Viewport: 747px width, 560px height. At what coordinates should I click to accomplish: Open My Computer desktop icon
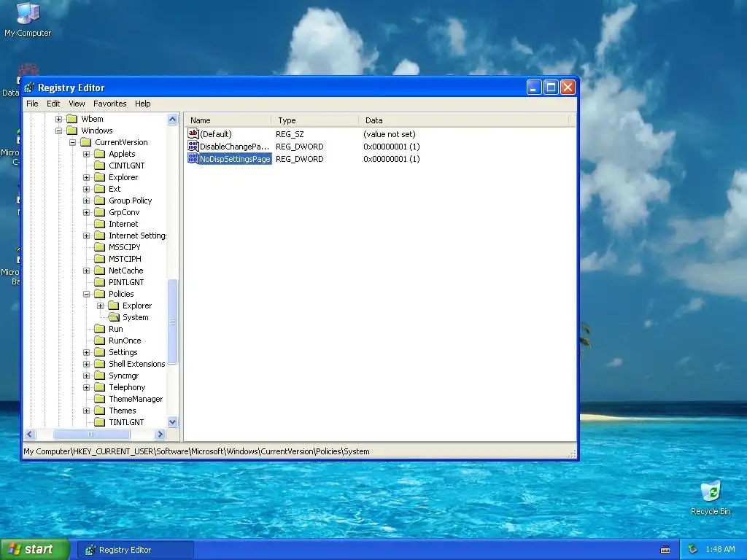[28, 19]
